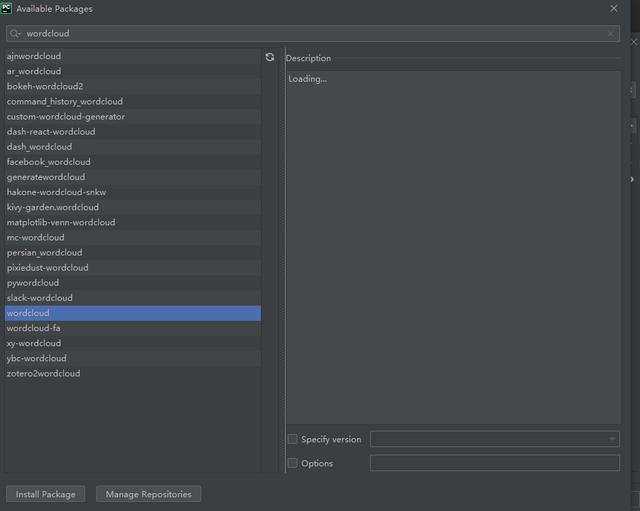Select generatewordcloud package

click(133, 177)
